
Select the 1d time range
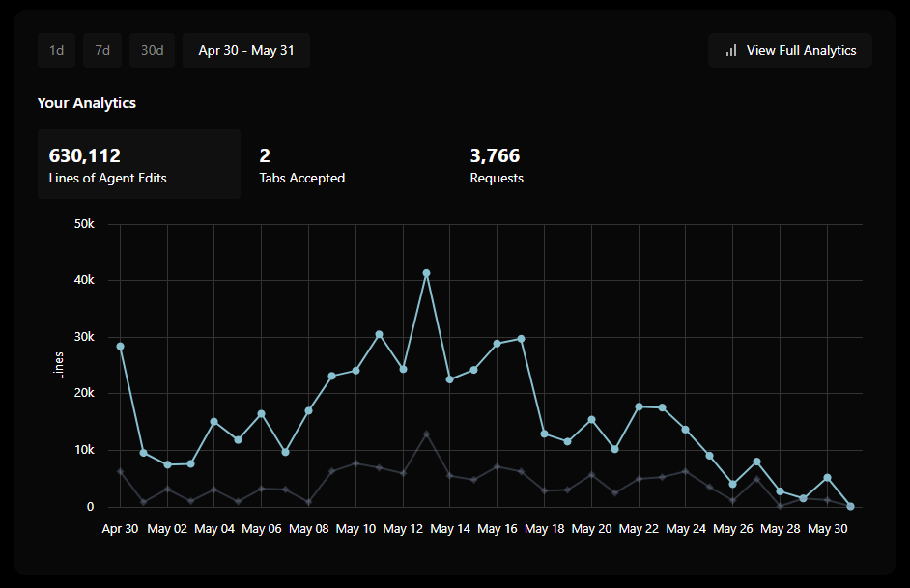tap(56, 50)
